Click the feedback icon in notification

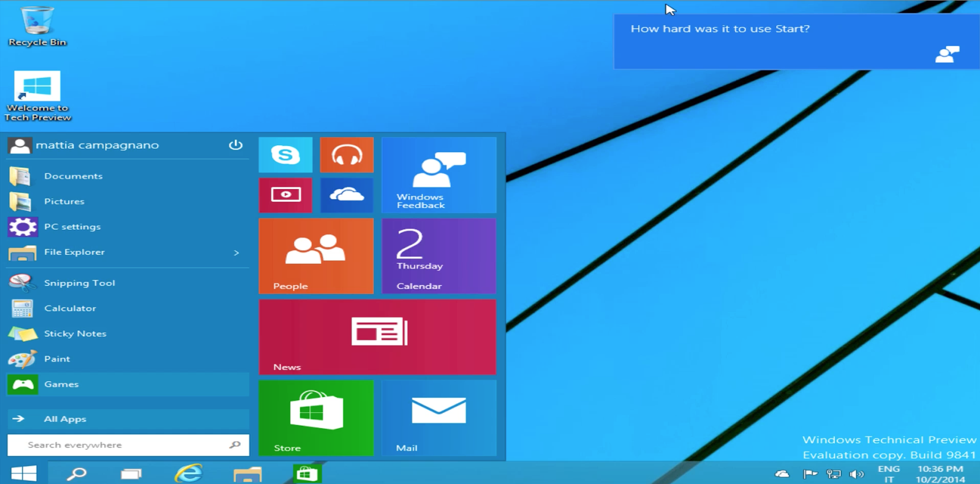(947, 55)
